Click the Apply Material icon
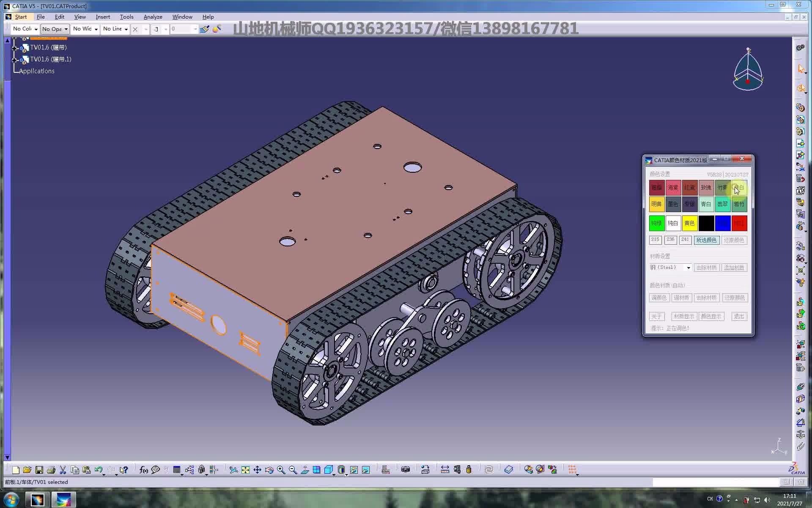Viewport: 812px width, 508px height. (x=508, y=469)
